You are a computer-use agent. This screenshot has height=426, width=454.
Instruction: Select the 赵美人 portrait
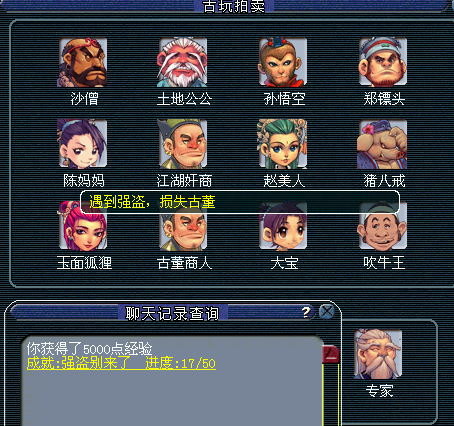pyautogui.click(x=283, y=144)
